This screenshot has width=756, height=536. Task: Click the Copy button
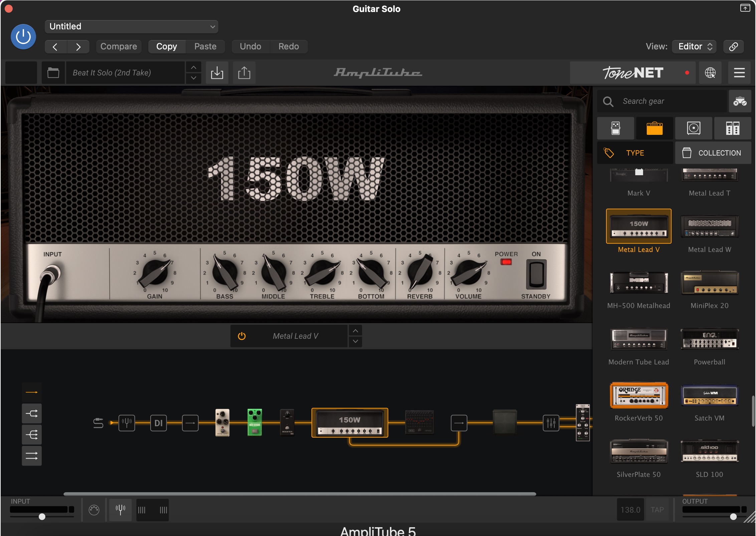click(167, 47)
